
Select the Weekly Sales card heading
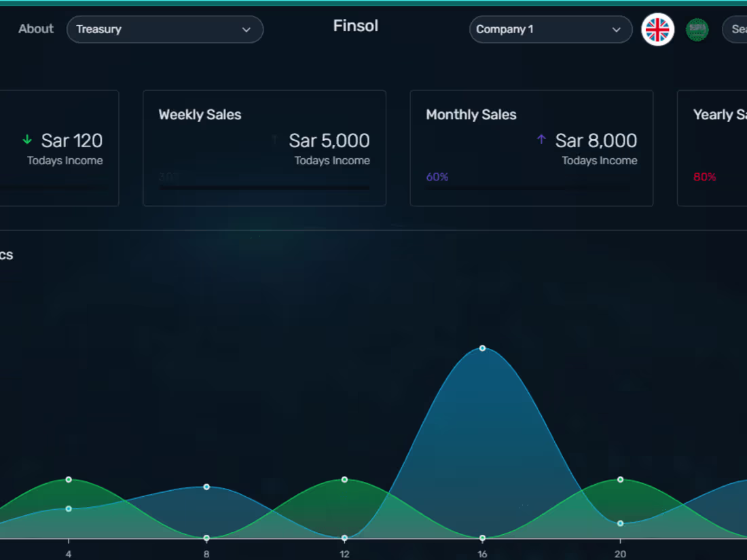point(200,115)
